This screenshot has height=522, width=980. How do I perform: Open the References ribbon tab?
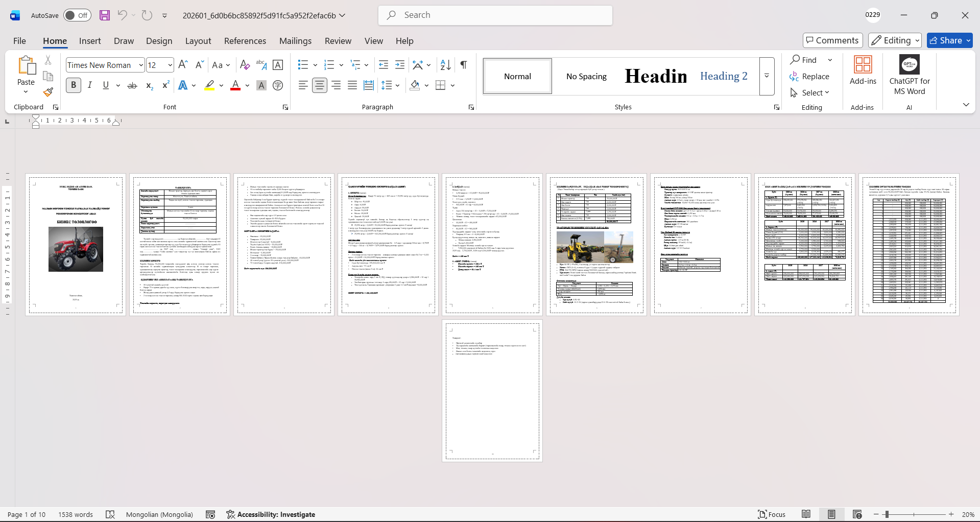pyautogui.click(x=245, y=41)
